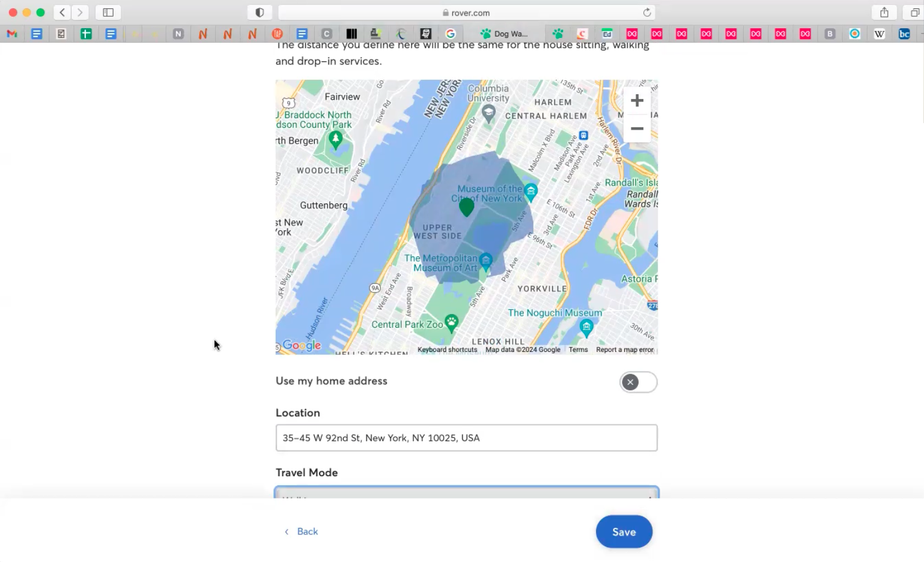Switch to the Ed calendar tab
Viewport: 924px width, 562px height.
tap(607, 34)
